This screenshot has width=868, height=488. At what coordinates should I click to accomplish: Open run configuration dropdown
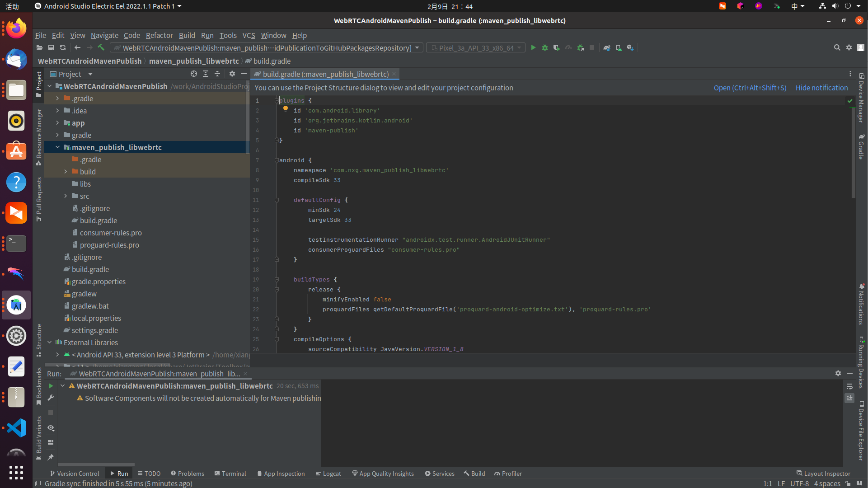[x=267, y=47]
